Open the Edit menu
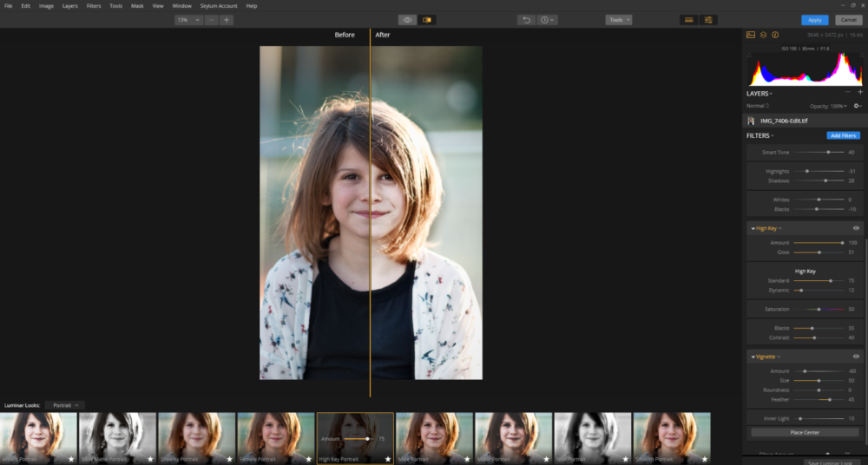The height and width of the screenshot is (465, 868). (25, 5)
